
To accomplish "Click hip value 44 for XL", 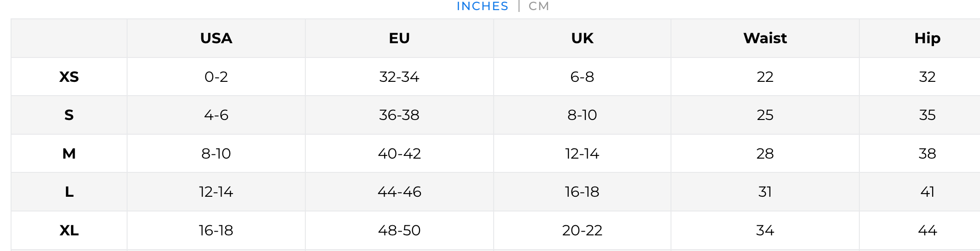I will 927,230.
